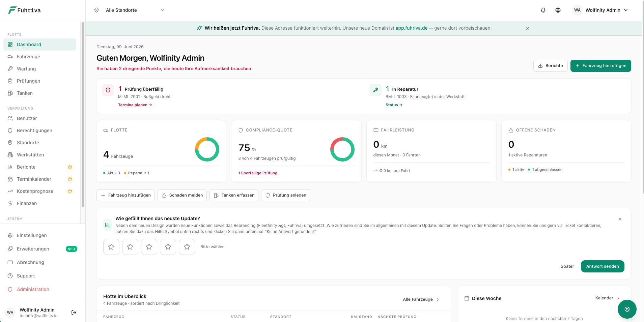Select the first rating star

tap(111, 247)
